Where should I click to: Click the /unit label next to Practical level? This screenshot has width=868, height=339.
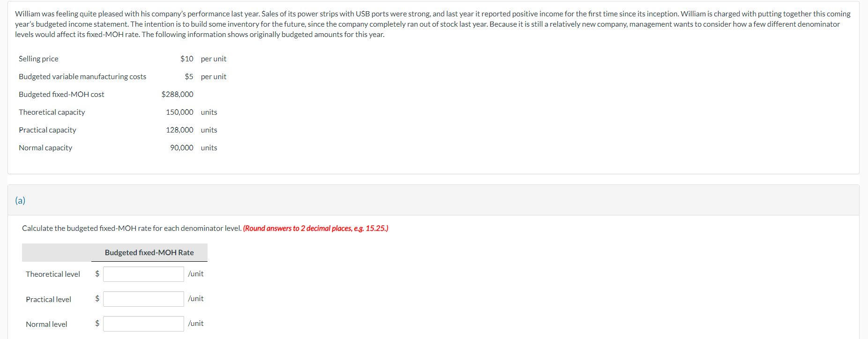click(196, 299)
